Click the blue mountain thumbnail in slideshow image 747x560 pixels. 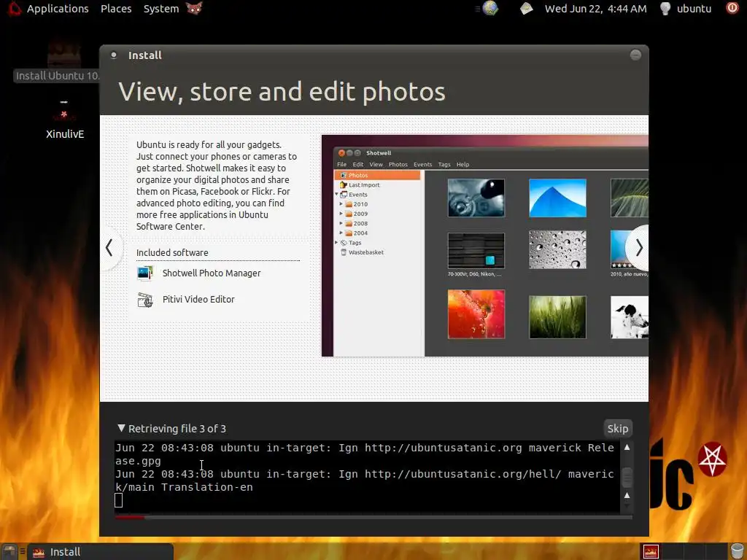(x=557, y=198)
